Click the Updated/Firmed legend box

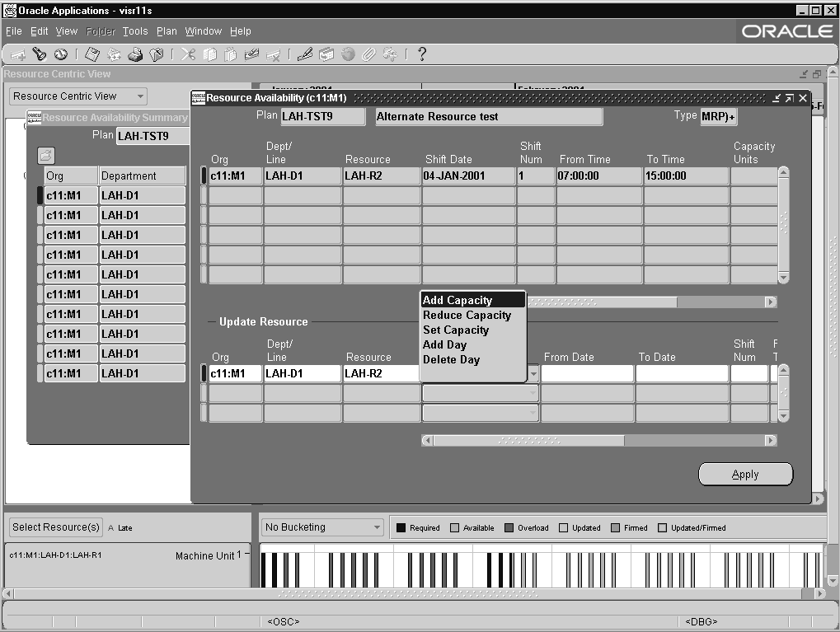tap(662, 528)
